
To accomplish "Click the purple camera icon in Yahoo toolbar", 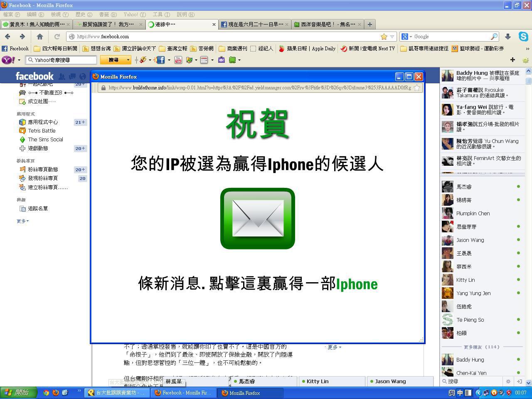I will tap(222, 60).
